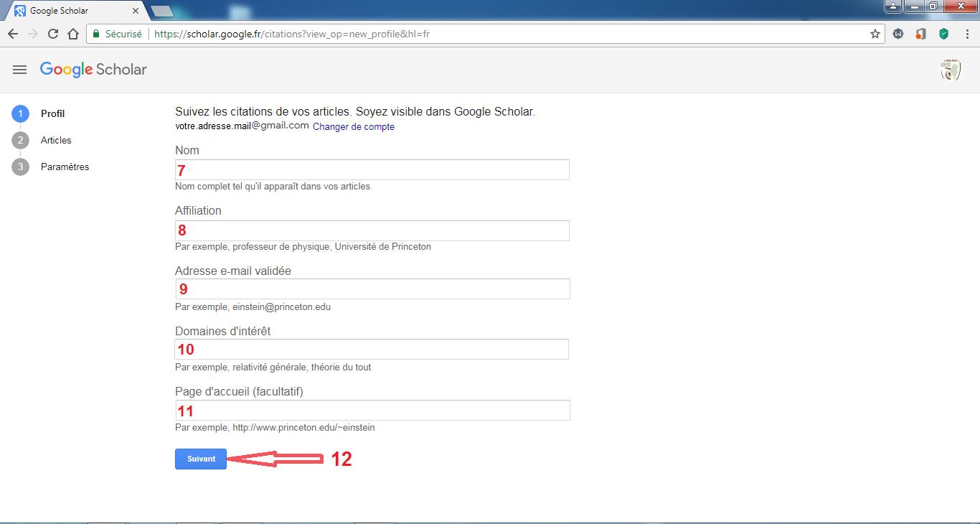Click the blue Suivant button

201,459
